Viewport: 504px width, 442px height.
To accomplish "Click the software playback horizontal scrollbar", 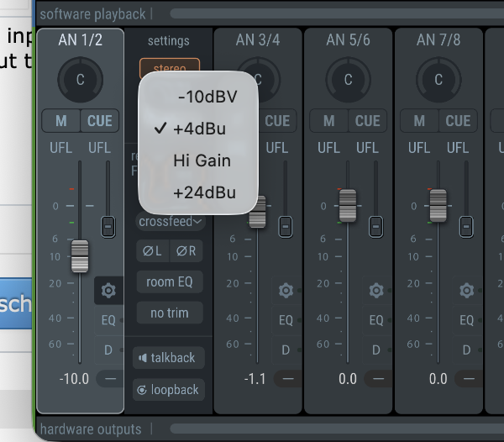I will [x=337, y=13].
